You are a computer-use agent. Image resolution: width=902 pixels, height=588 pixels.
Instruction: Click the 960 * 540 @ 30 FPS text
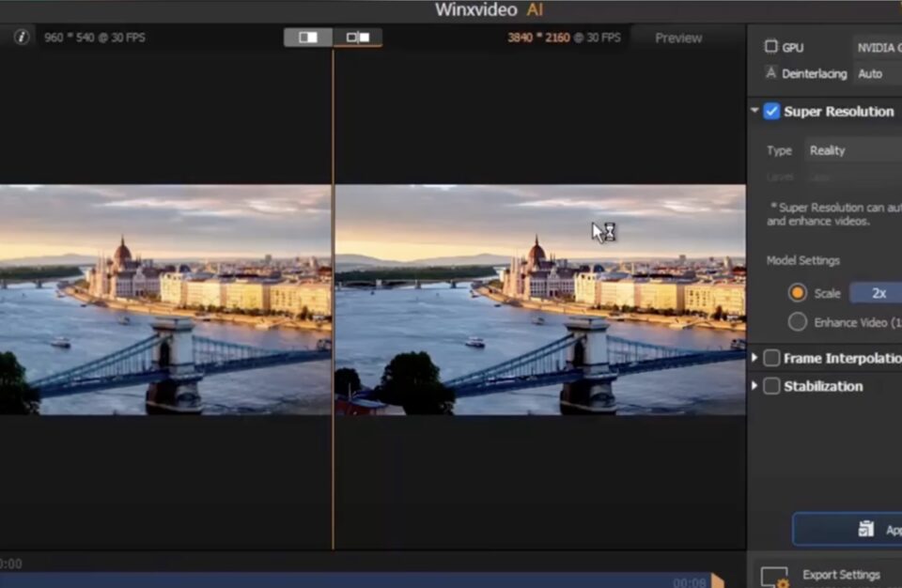coord(95,38)
